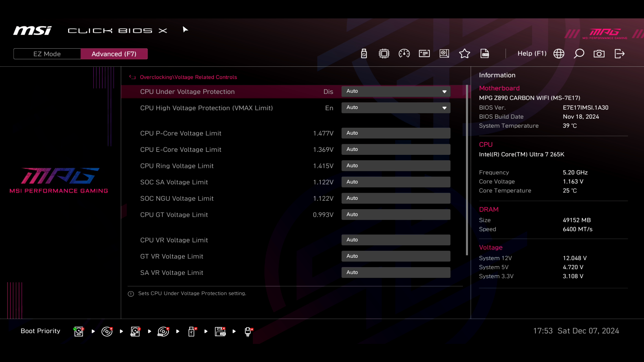Viewport: 644px width, 362px height.
Task: Open the LOG file icon
Action: pos(485,54)
